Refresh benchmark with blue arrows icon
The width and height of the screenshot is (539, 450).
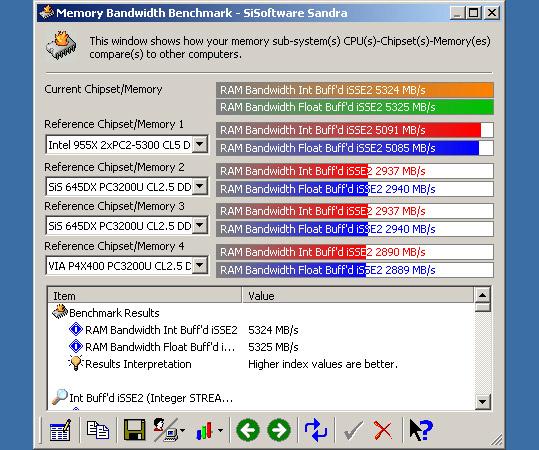[316, 430]
